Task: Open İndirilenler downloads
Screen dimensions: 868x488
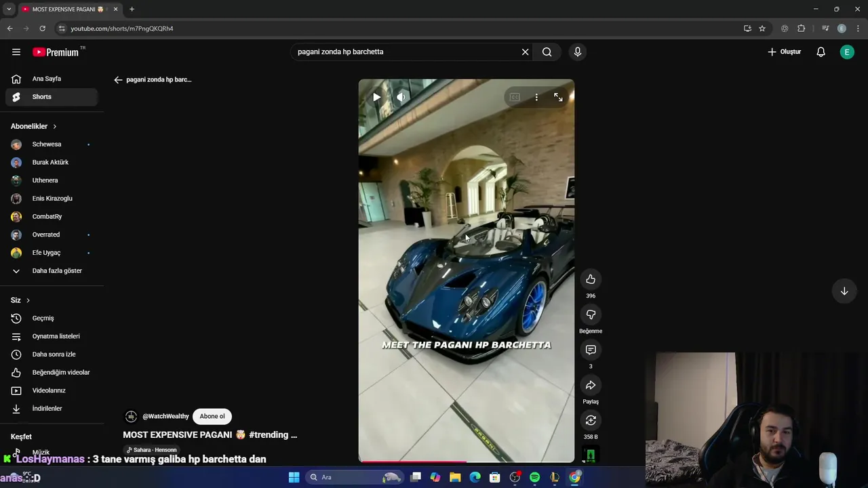Action: 52,409
